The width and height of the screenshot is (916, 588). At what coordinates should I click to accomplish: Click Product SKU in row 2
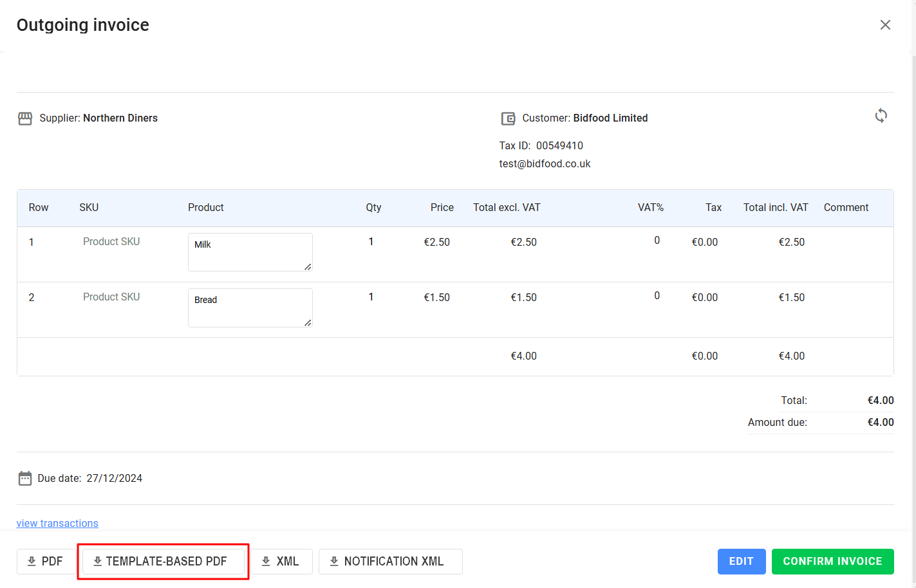tap(111, 297)
